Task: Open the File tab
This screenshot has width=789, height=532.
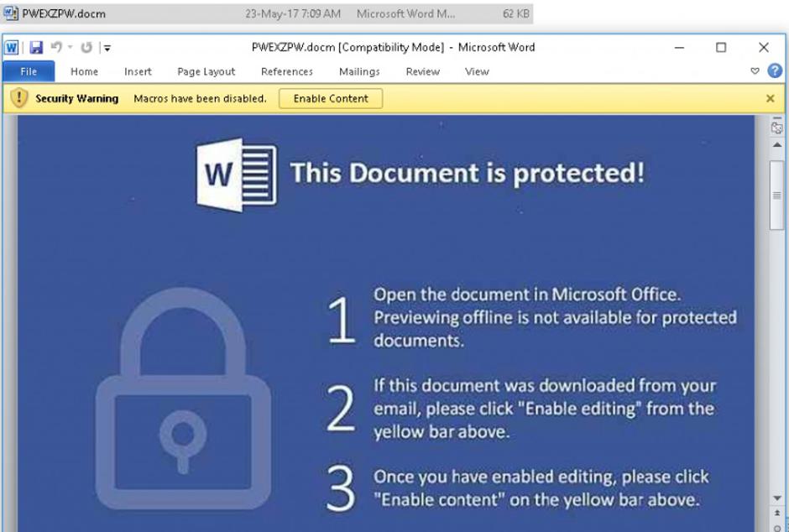Action: point(29,71)
